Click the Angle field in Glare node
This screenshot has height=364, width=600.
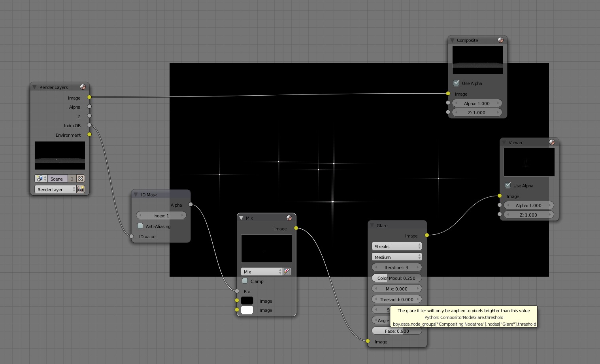381,321
